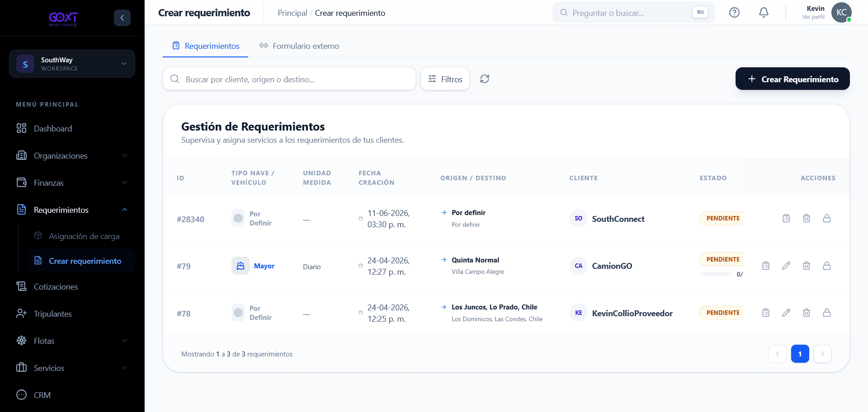Click the Quinta Normal origin text
The image size is (868, 412).
pyautogui.click(x=475, y=260)
